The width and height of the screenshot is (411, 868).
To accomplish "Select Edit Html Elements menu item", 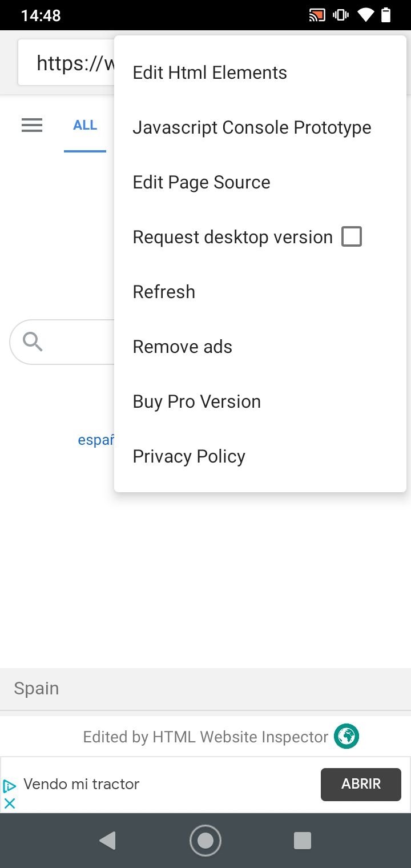I will click(x=260, y=73).
